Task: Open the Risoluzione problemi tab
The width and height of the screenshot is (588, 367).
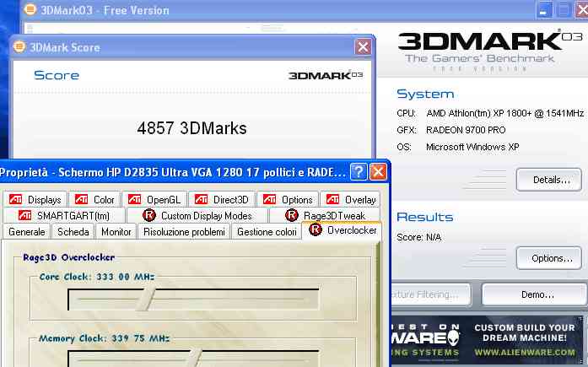Action: [x=184, y=232]
